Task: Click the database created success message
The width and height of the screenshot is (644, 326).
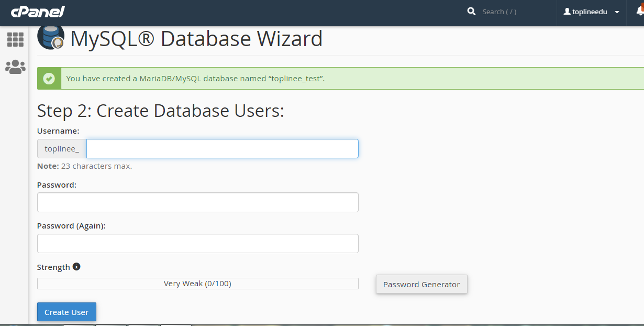Action: [x=196, y=79]
